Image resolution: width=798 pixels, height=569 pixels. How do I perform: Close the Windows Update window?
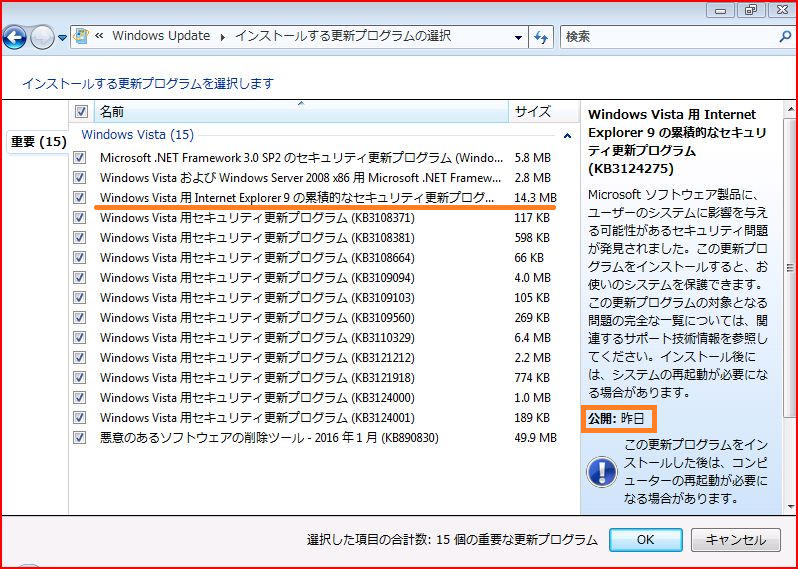782,10
